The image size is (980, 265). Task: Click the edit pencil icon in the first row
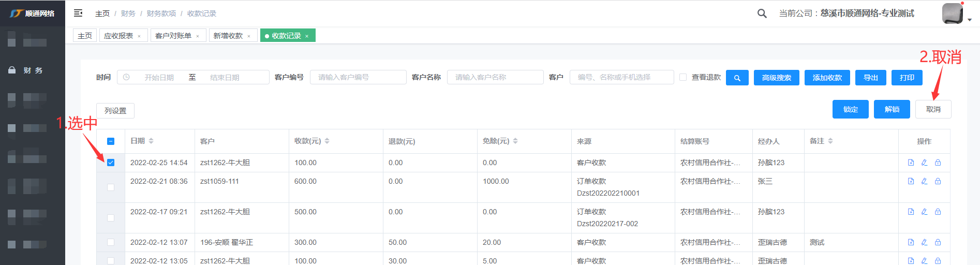tap(924, 163)
